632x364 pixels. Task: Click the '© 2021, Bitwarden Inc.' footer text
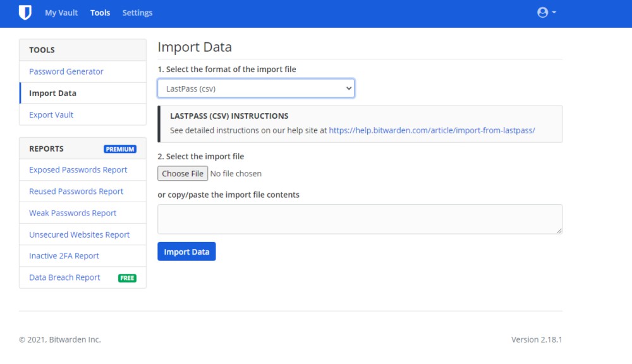[x=60, y=339]
